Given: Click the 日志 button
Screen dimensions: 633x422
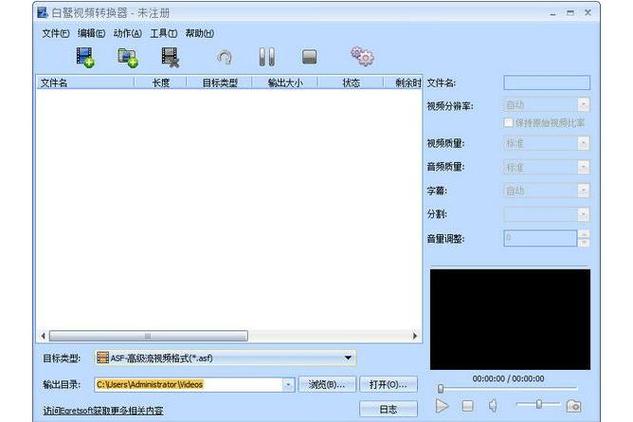Looking at the screenshot, I should pyautogui.click(x=388, y=409).
